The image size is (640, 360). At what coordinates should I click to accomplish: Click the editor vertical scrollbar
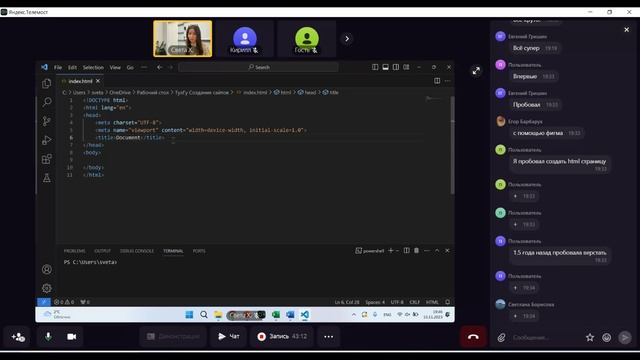[452, 145]
